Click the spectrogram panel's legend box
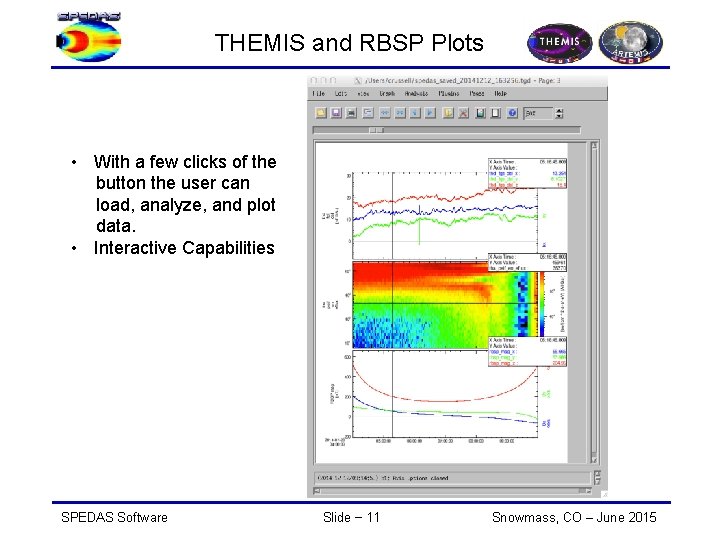 point(527,262)
